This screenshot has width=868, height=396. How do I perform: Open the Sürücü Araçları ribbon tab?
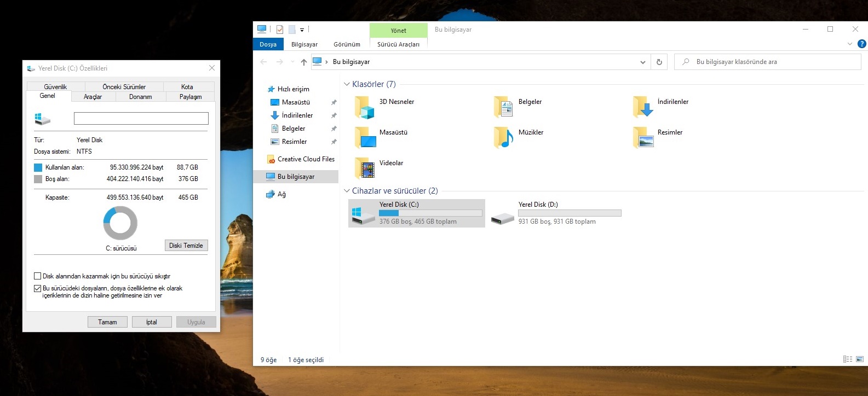[x=398, y=44]
